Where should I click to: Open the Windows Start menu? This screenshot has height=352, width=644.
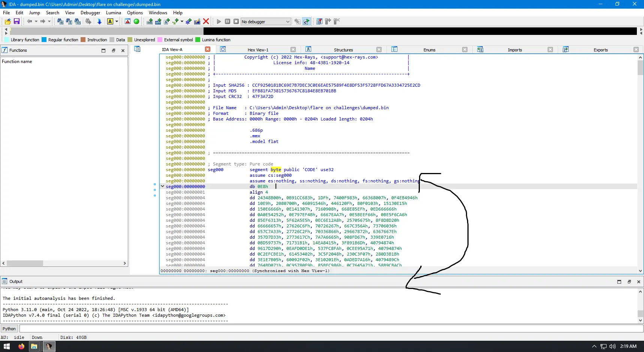(x=7, y=346)
